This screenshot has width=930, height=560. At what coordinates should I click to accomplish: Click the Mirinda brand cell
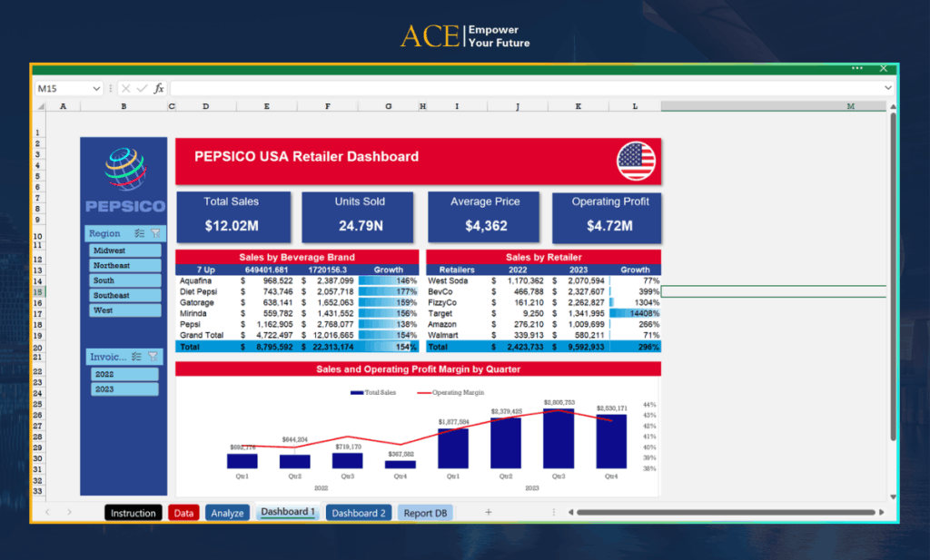click(x=193, y=313)
